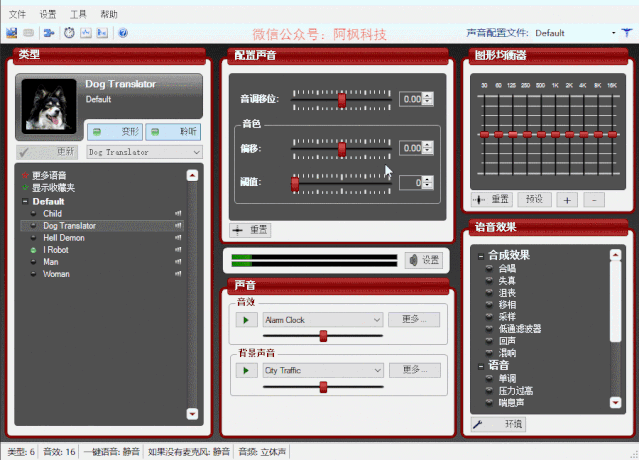Click the 1K equalizer band slider
639x460 pixels.
[555, 134]
